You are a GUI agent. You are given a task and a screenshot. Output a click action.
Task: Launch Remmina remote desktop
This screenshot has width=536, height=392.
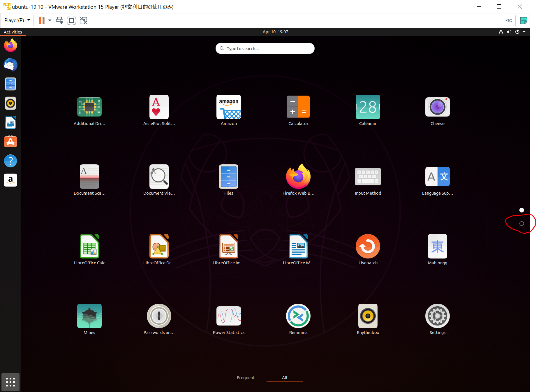point(298,319)
